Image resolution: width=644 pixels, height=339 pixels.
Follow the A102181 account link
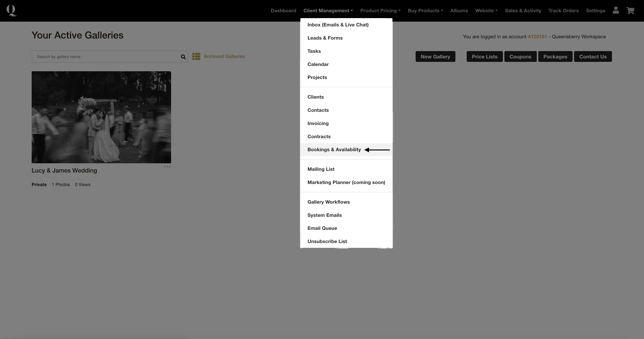(x=537, y=37)
